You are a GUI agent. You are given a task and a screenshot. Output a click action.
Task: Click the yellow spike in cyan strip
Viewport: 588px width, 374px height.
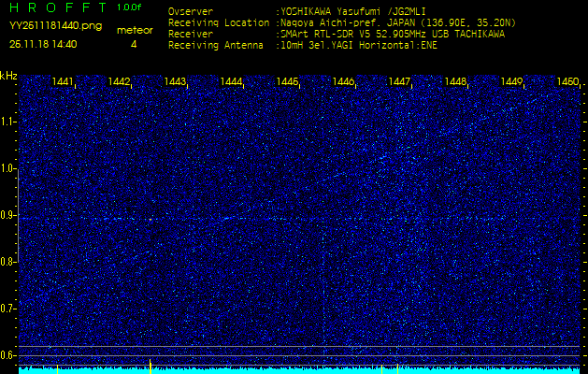(x=150, y=366)
